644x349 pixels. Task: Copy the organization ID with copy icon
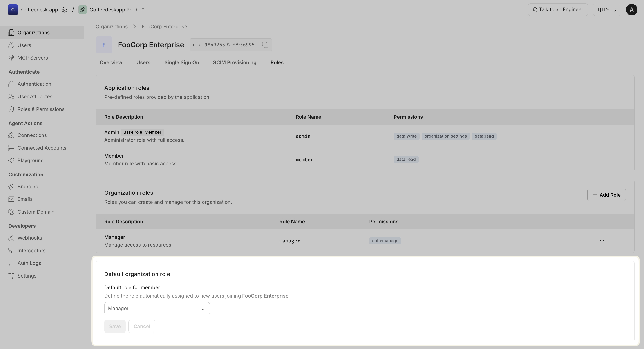point(265,45)
